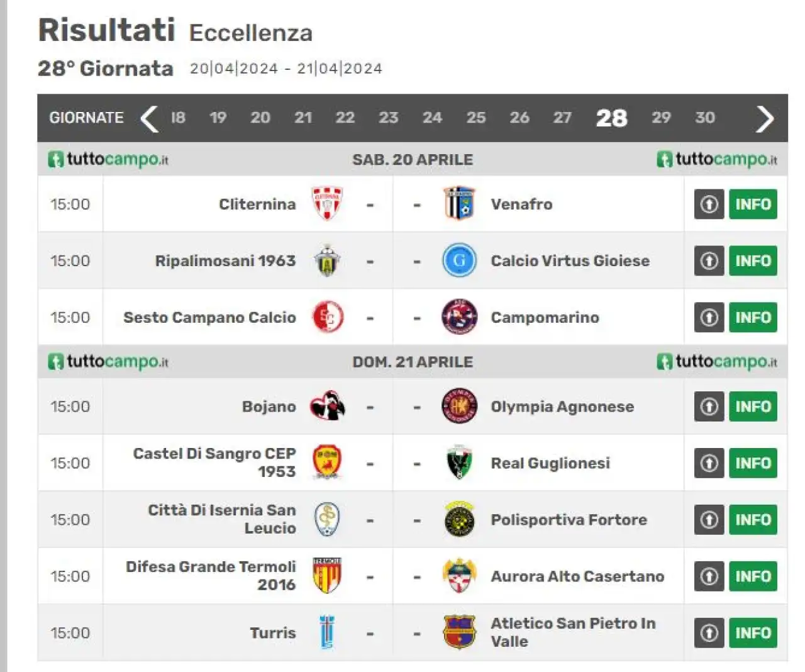Viewport: 805px width, 672px height.
Task: Open INFO for Ripalimosani 1963 match
Action: pos(753,260)
